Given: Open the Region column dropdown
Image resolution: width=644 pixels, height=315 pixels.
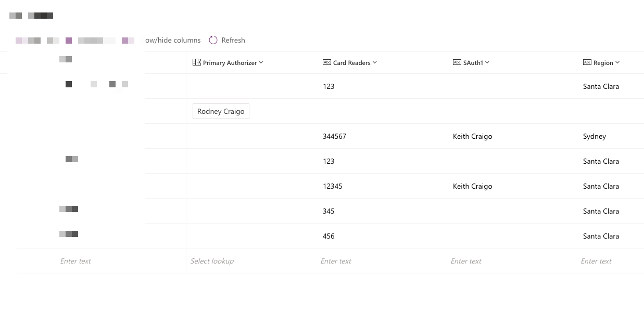Looking at the screenshot, I should 617,62.
